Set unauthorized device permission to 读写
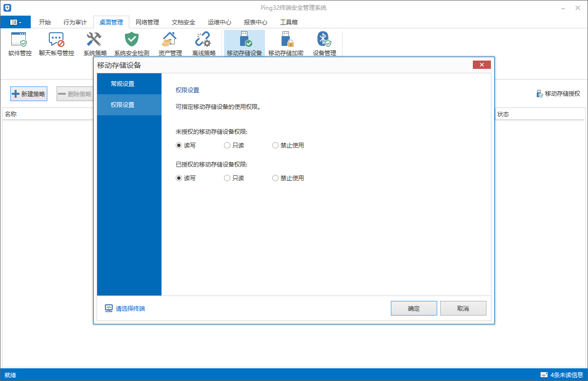588x381 pixels. (x=185, y=146)
